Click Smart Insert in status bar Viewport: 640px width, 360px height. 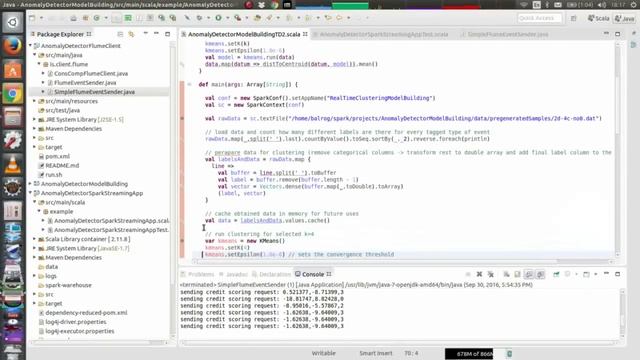pyautogui.click(x=376, y=353)
